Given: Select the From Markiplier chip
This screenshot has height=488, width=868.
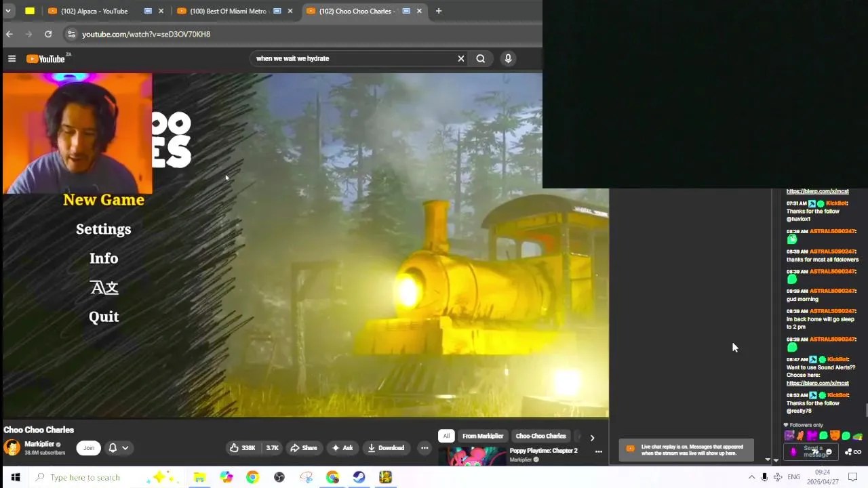Looking at the screenshot, I should coord(483,436).
